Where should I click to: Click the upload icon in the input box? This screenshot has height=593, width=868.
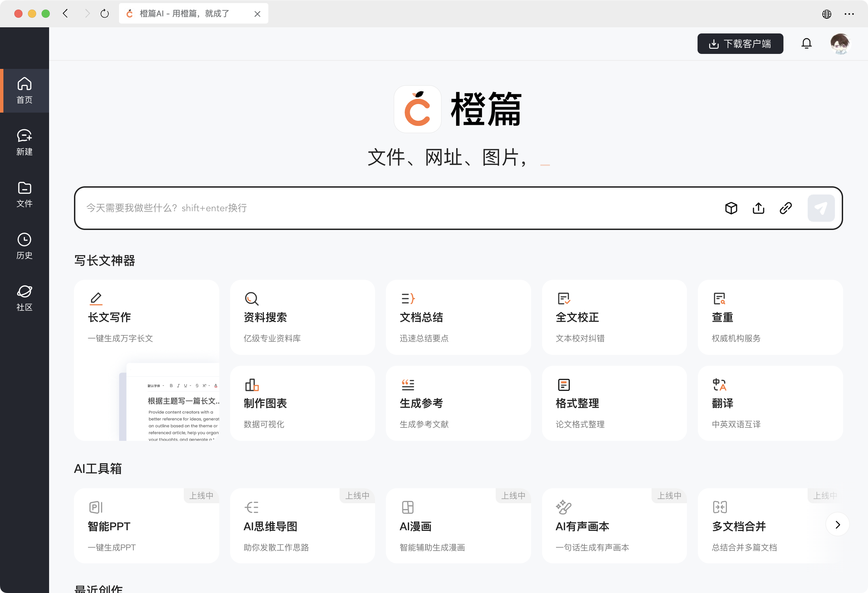pyautogui.click(x=758, y=208)
